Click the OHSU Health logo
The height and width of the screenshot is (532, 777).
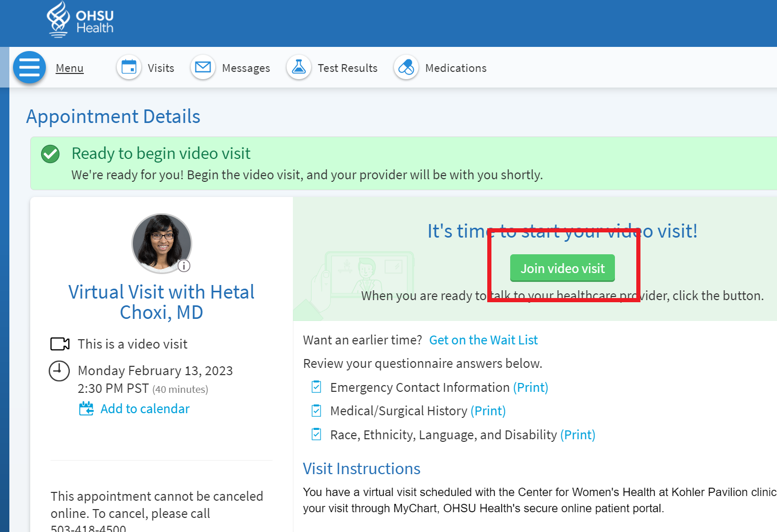[x=80, y=20]
